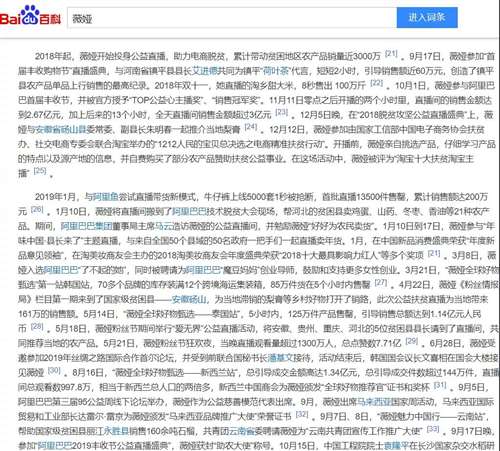Click reference [21] after 销量近3000万

[x=391, y=53]
